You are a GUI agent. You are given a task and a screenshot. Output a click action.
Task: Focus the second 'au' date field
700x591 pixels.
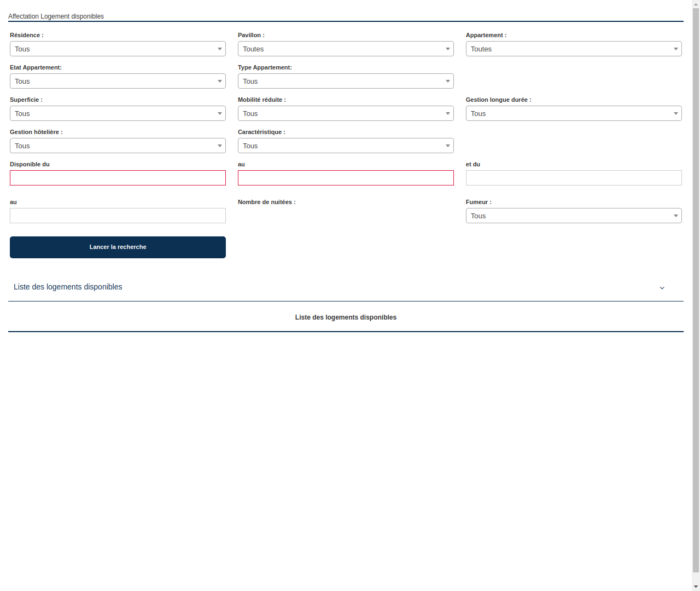coord(118,216)
